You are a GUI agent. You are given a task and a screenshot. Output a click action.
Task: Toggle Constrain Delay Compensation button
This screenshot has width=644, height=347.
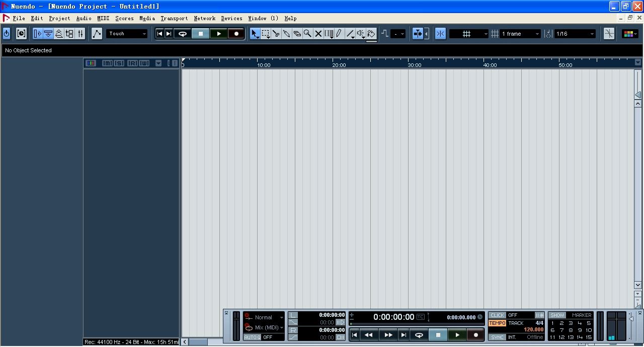tap(21, 34)
